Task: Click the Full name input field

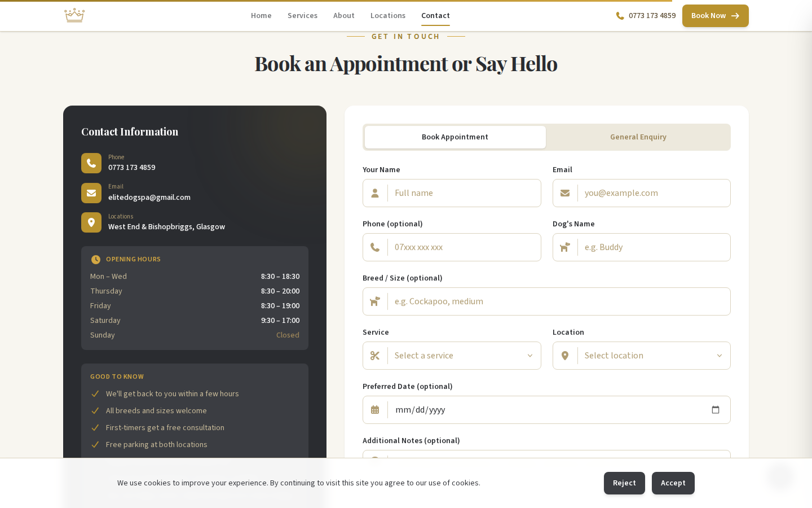Action: pyautogui.click(x=464, y=193)
